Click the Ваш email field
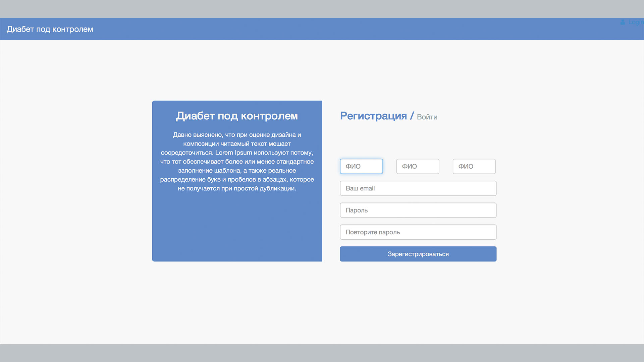Viewport: 644px width, 362px height. (x=418, y=188)
